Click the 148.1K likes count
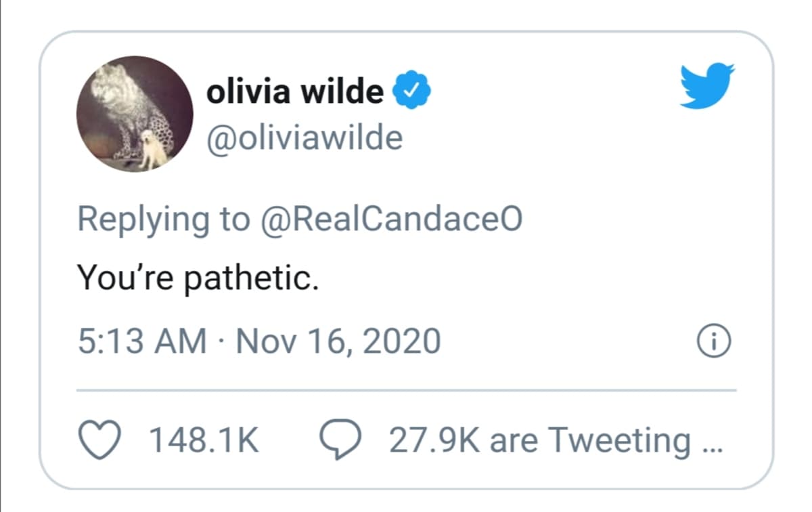The width and height of the screenshot is (812, 512). pos(204,440)
